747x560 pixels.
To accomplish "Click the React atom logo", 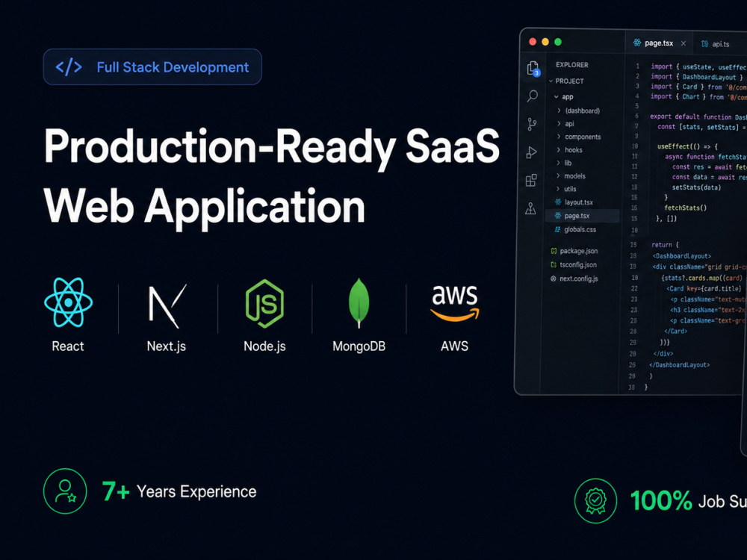I will coord(68,302).
